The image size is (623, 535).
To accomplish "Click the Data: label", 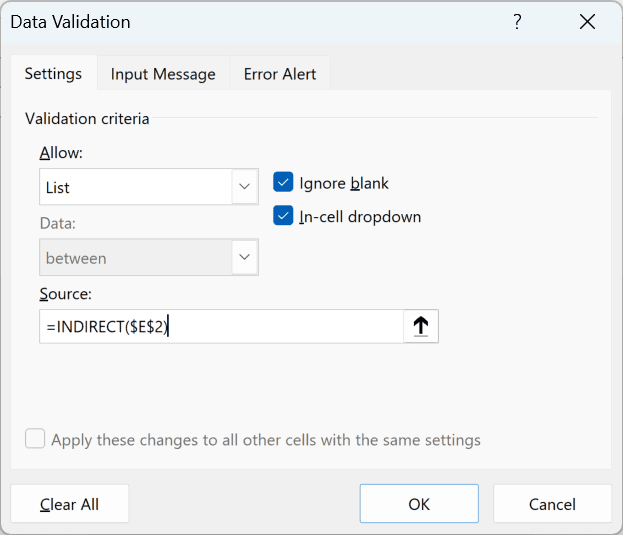I will click(58, 223).
